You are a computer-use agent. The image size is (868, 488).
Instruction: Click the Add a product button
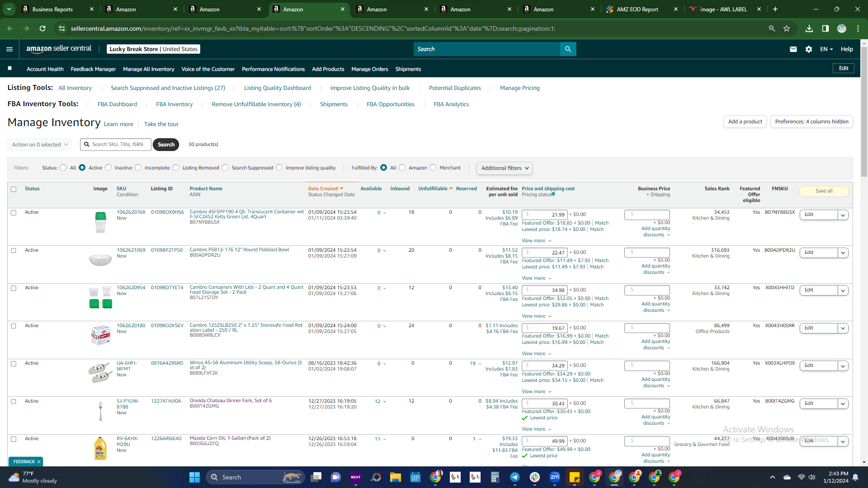pos(745,122)
